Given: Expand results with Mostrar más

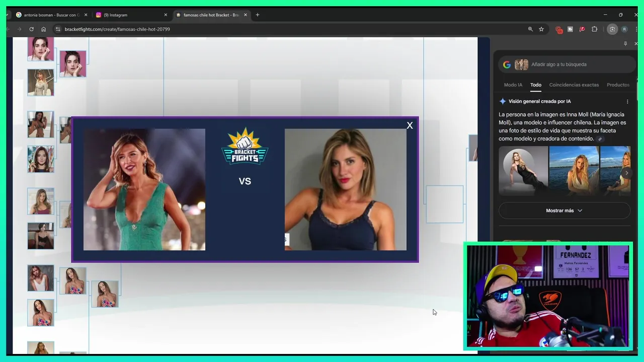Looking at the screenshot, I should tap(564, 211).
